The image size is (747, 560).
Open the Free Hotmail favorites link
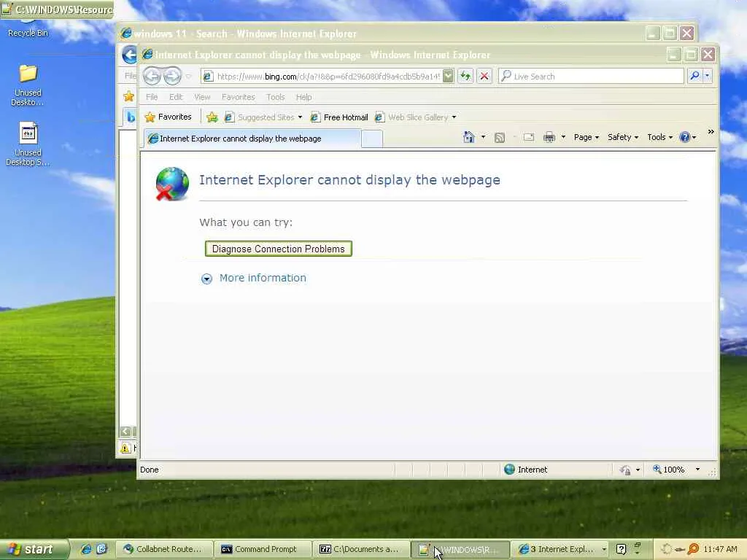click(x=339, y=117)
